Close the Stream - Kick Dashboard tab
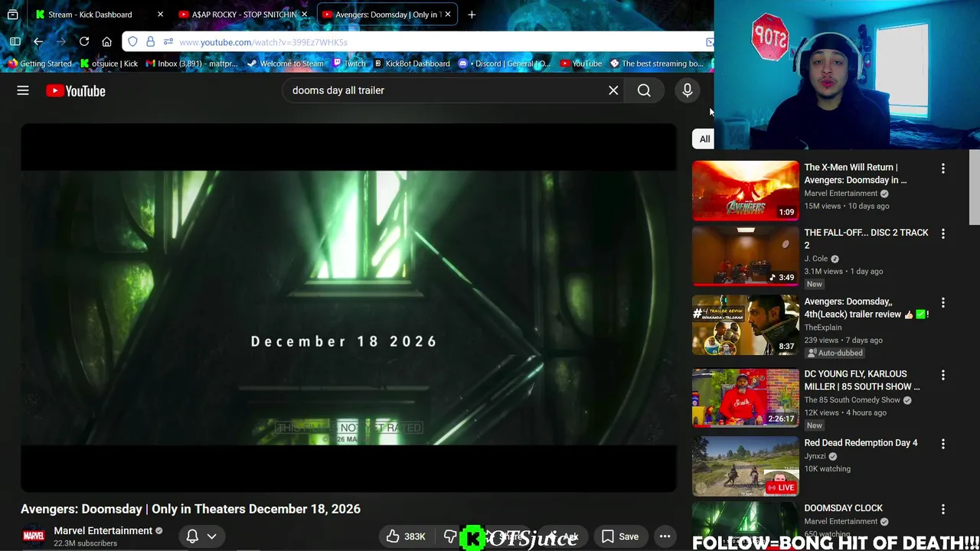 point(160,15)
